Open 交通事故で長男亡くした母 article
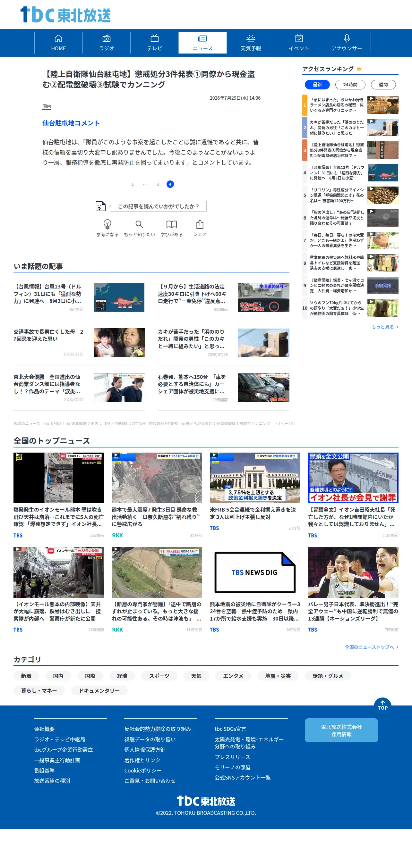This screenshot has height=868, width=412. pos(79,342)
